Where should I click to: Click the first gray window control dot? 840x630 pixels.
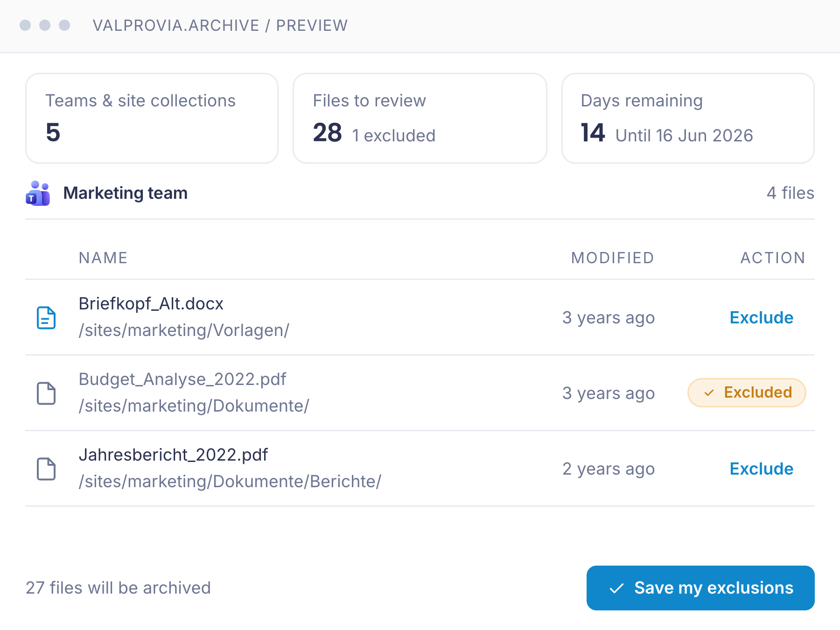tap(25, 25)
